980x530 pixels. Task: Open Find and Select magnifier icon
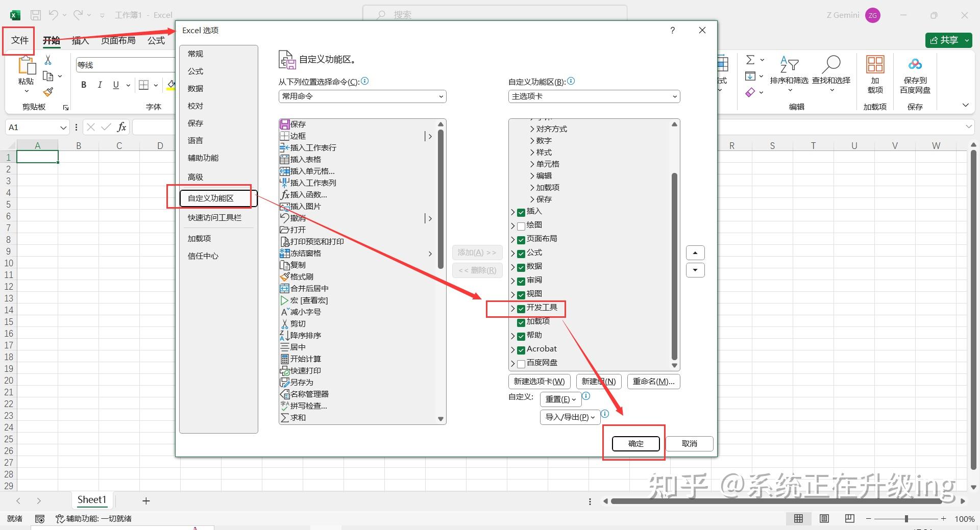click(x=831, y=65)
